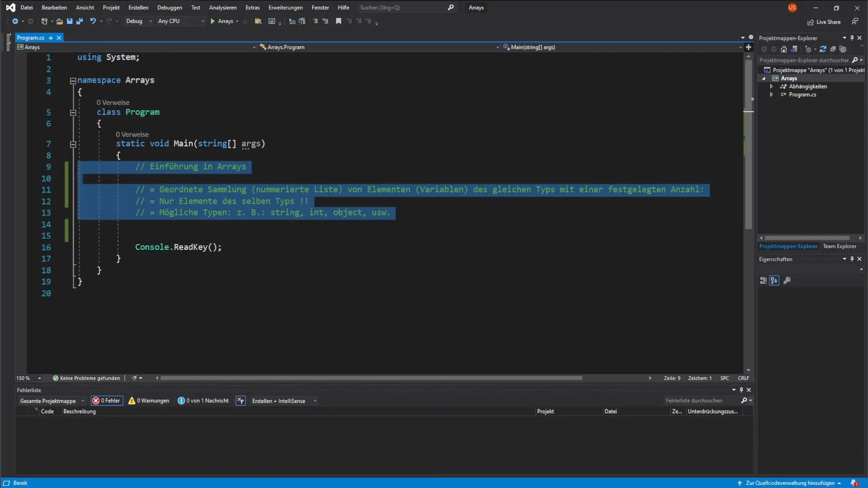Toggle the 0 Warnungen warnings filter
This screenshot has height=488, width=868.
pyautogui.click(x=149, y=401)
